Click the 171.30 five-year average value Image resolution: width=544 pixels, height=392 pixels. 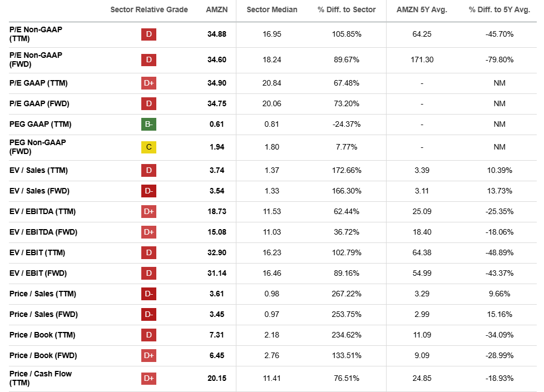422,59
